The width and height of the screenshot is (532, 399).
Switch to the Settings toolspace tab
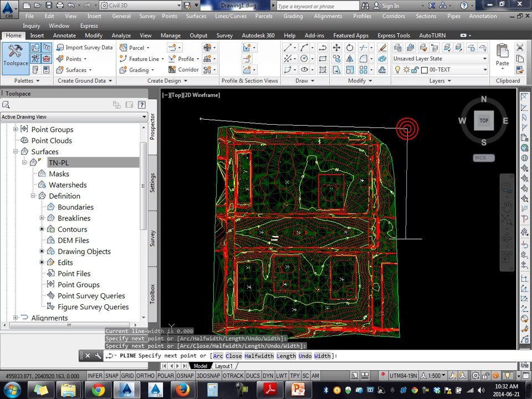point(152,183)
